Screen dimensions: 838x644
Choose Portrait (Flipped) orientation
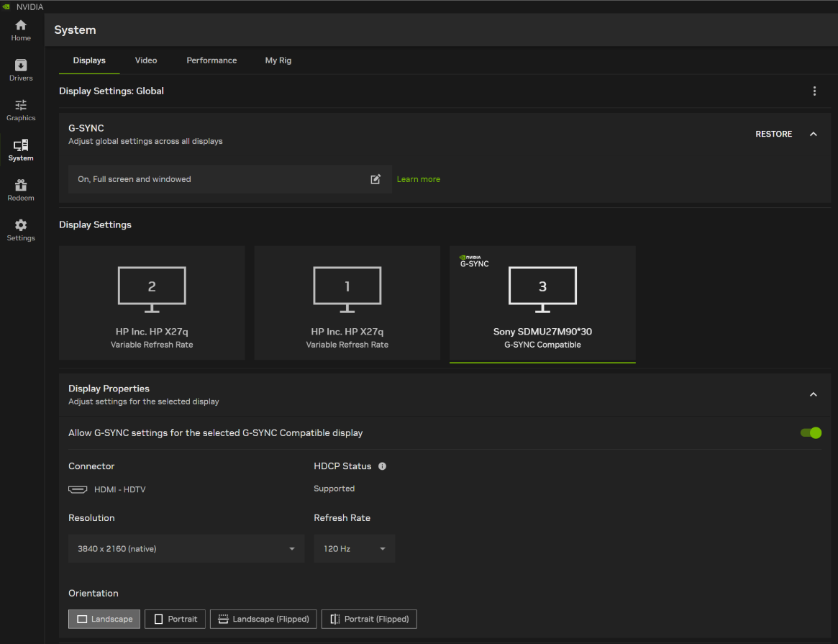pyautogui.click(x=369, y=619)
